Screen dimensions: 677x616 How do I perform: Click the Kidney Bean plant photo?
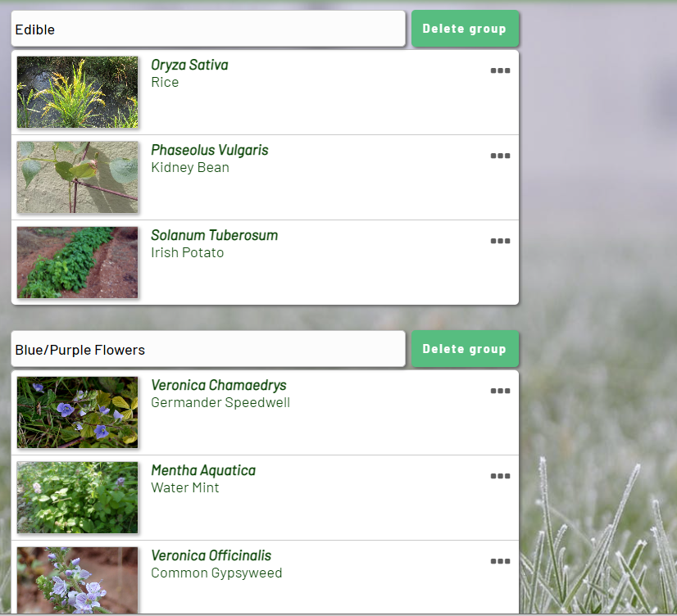[78, 177]
